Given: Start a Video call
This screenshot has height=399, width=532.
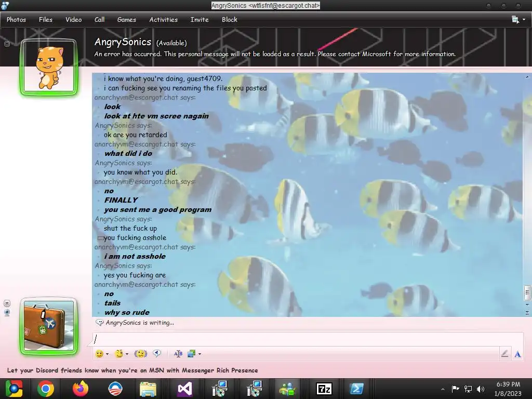Looking at the screenshot, I should (74, 20).
